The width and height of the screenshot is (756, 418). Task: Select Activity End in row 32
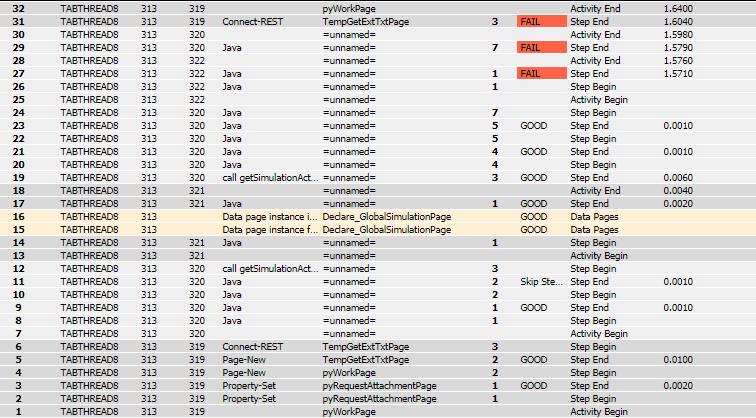click(x=595, y=9)
